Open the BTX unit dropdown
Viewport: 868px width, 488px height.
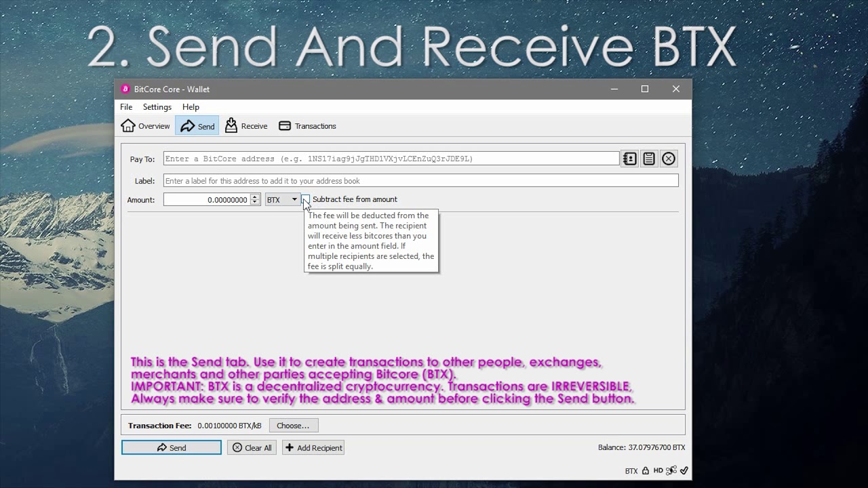(282, 200)
